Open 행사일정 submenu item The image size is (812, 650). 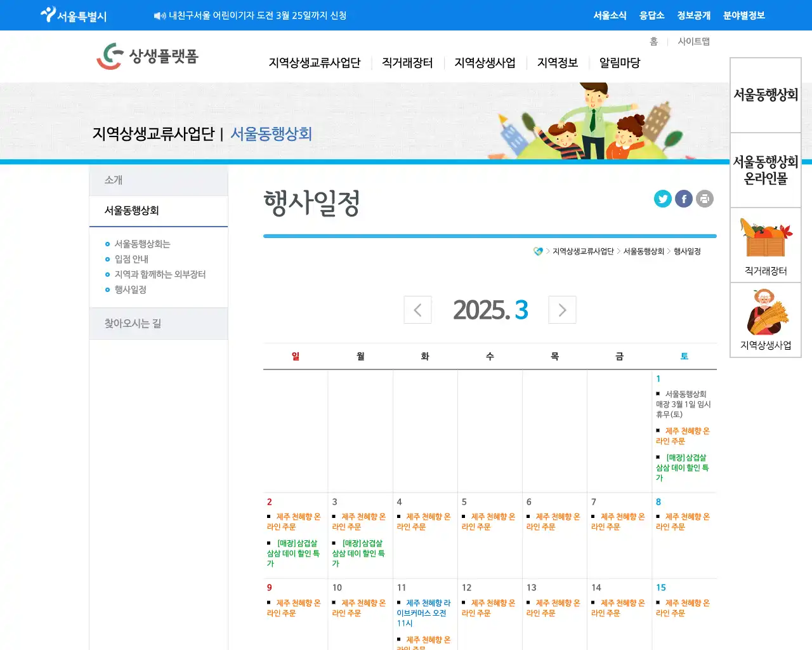point(130,289)
